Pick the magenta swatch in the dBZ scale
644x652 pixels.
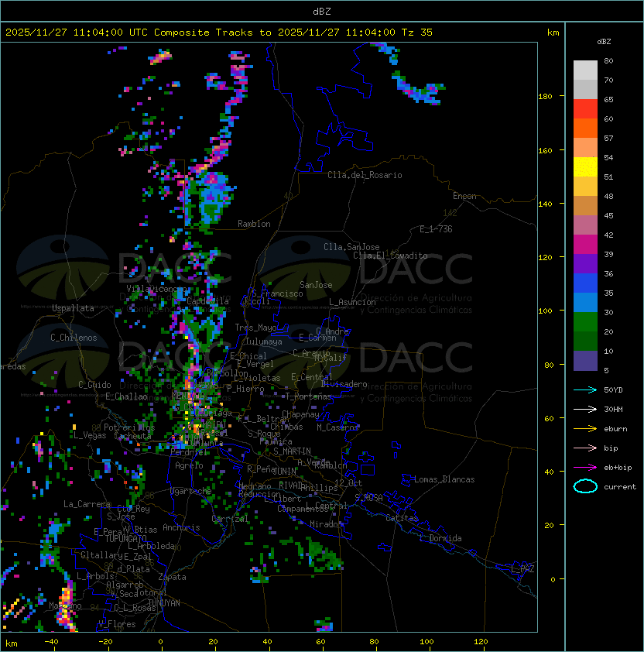point(585,245)
